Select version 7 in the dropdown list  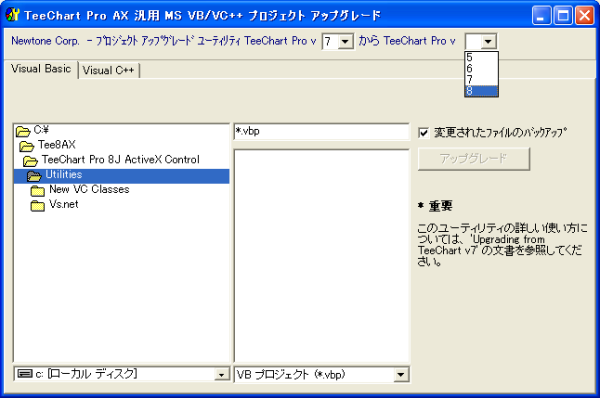coord(481,80)
